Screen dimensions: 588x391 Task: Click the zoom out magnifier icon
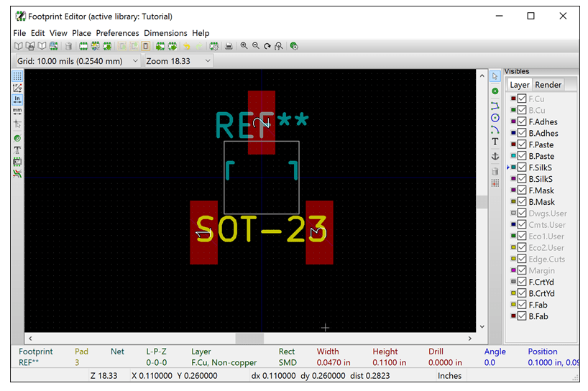(x=256, y=46)
